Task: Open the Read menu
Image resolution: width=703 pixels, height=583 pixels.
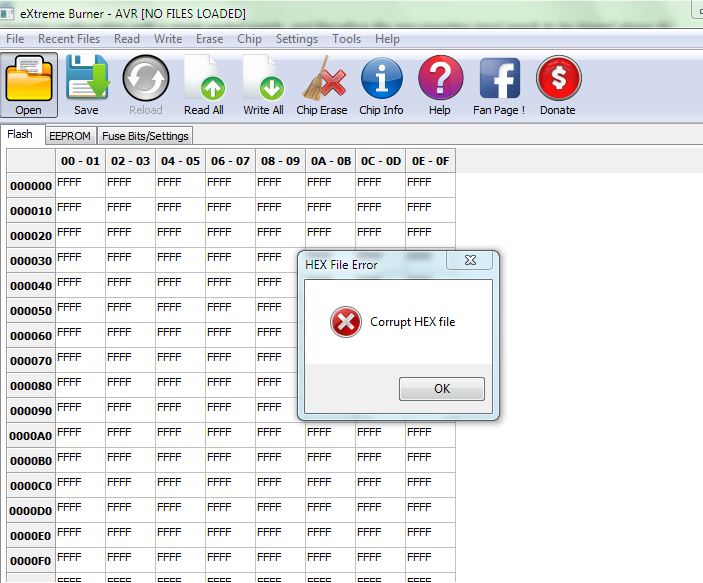Action: 127,39
